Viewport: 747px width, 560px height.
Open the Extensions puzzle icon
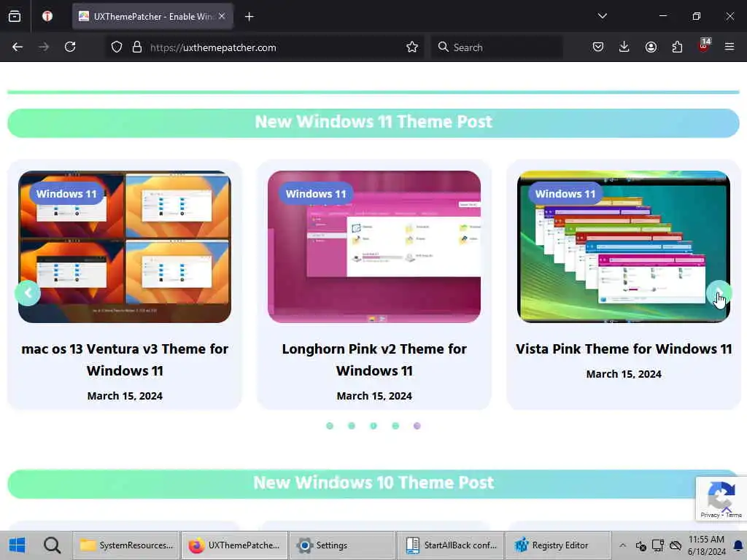(x=677, y=47)
